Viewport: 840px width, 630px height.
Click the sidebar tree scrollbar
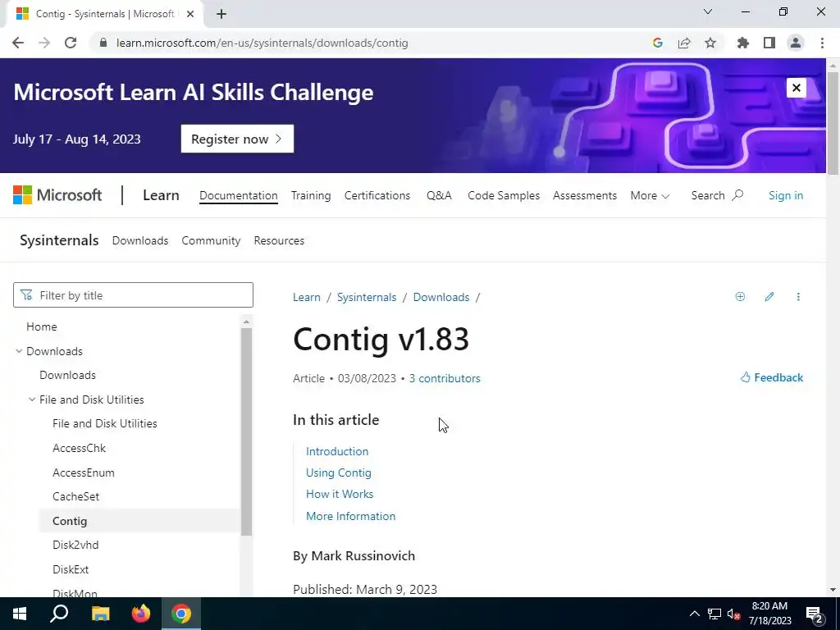(x=246, y=431)
